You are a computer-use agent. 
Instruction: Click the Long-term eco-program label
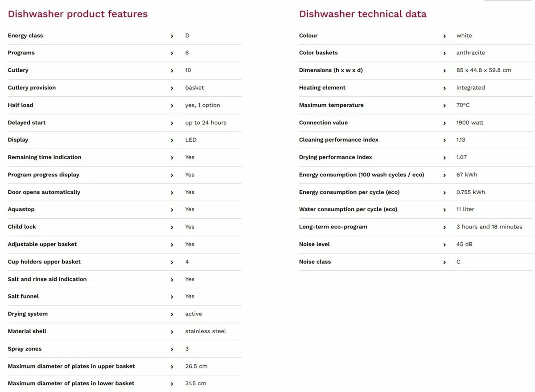(x=333, y=227)
